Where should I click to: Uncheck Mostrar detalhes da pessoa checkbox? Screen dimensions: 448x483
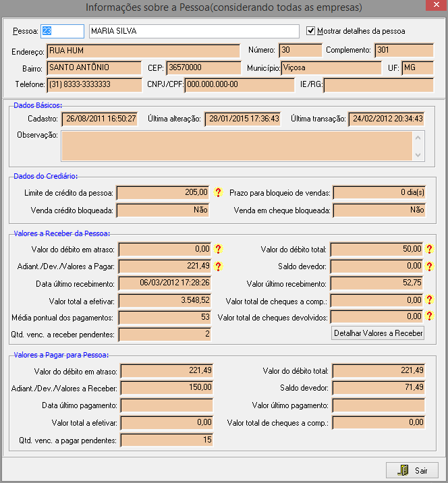311,31
